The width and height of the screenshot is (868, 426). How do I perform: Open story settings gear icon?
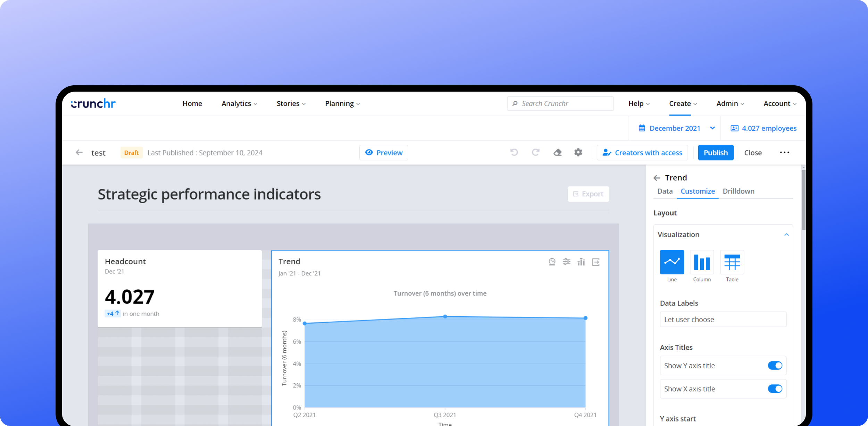578,152
